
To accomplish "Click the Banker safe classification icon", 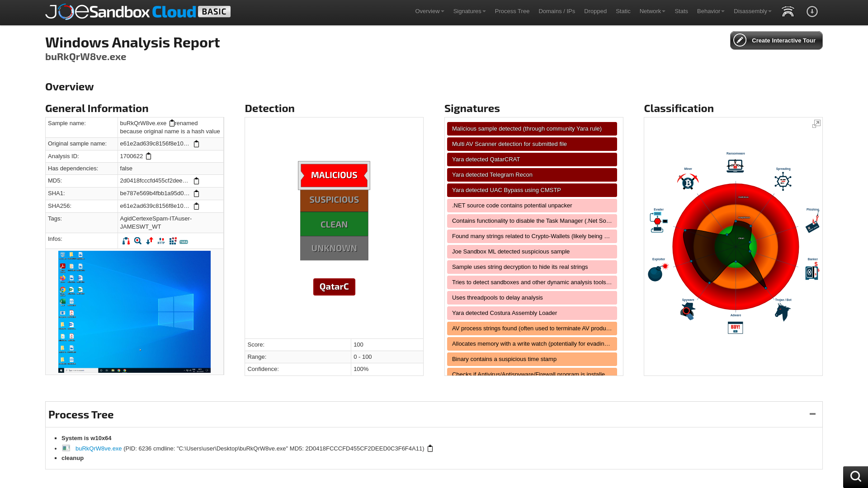I will coord(812,272).
